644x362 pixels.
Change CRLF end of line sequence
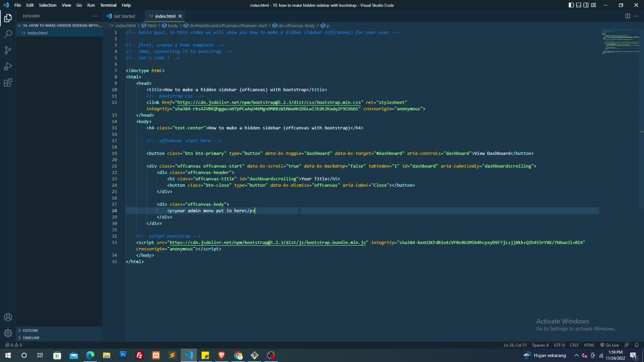574,345
